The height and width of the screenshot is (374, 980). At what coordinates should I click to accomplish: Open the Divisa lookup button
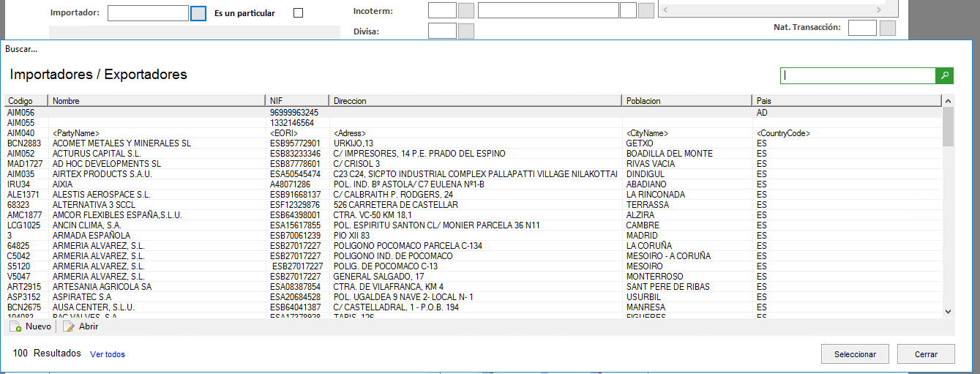[465, 31]
